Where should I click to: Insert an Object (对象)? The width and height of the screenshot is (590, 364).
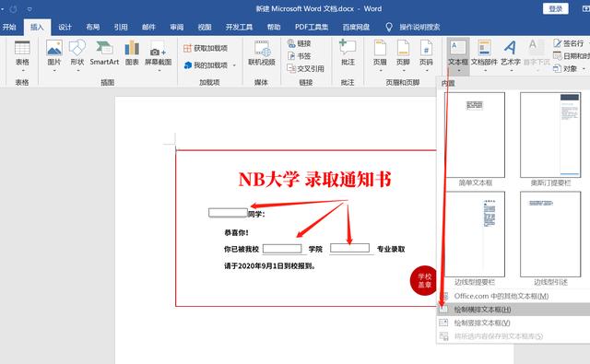(565, 68)
